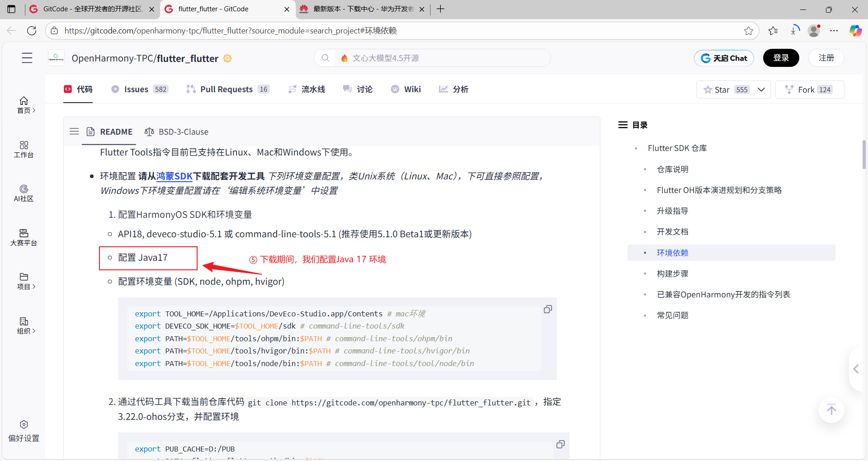Open 偏好设置 preferences
Screen dimensions: 868x461
24,431
